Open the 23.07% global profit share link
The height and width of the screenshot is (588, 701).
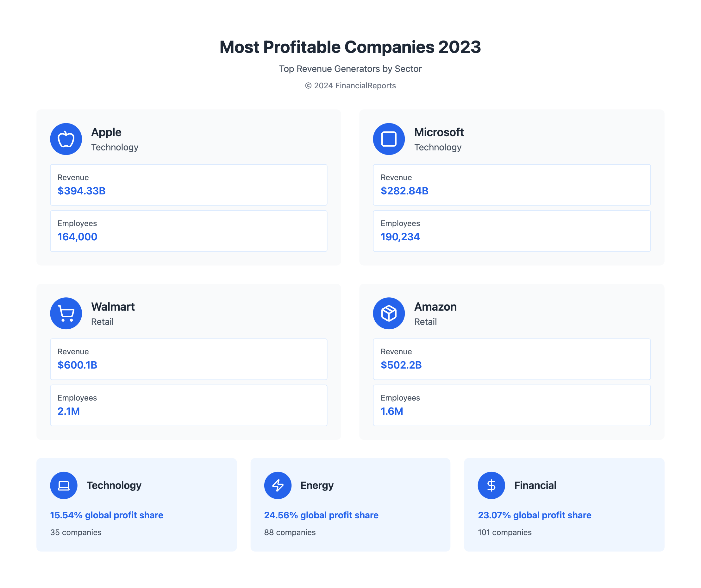[x=535, y=515]
